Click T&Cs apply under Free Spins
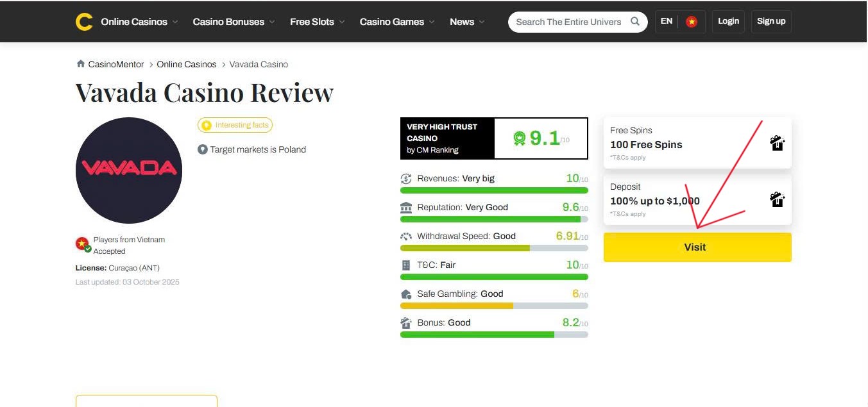The height and width of the screenshot is (407, 868). [628, 158]
